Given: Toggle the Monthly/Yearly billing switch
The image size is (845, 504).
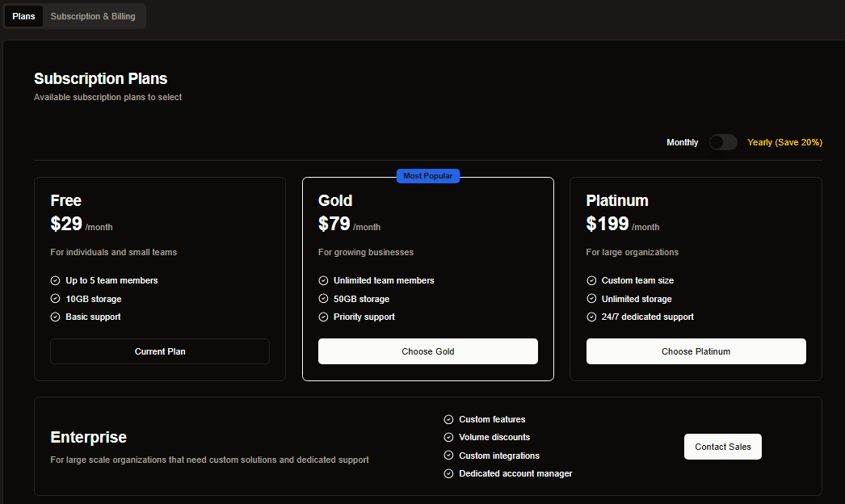Looking at the screenshot, I should point(723,142).
